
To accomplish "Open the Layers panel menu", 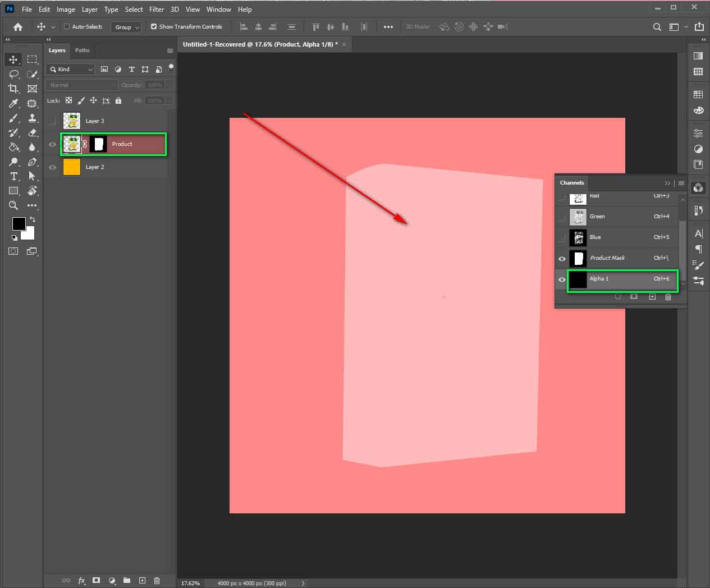I will 170,50.
